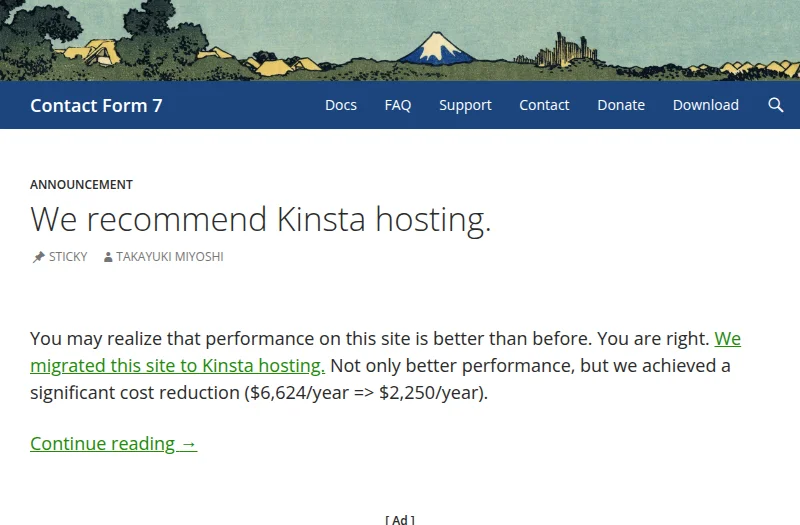800x525 pixels.
Task: Click the Sticky pin icon
Action: pos(39,257)
